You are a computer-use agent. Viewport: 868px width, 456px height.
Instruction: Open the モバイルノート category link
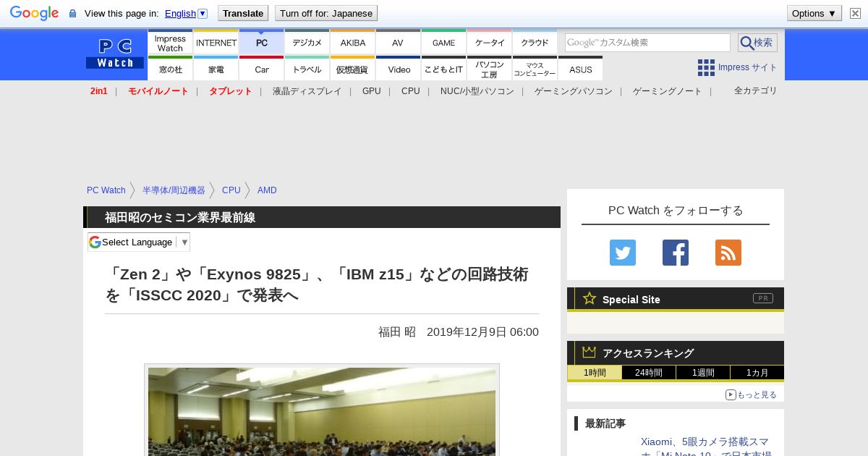pos(158,91)
